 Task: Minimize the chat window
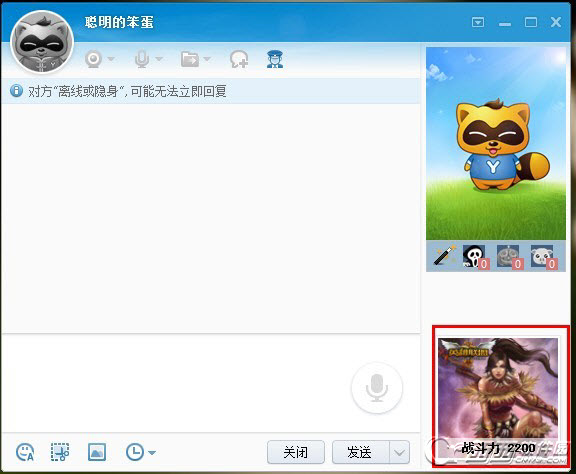(505, 24)
